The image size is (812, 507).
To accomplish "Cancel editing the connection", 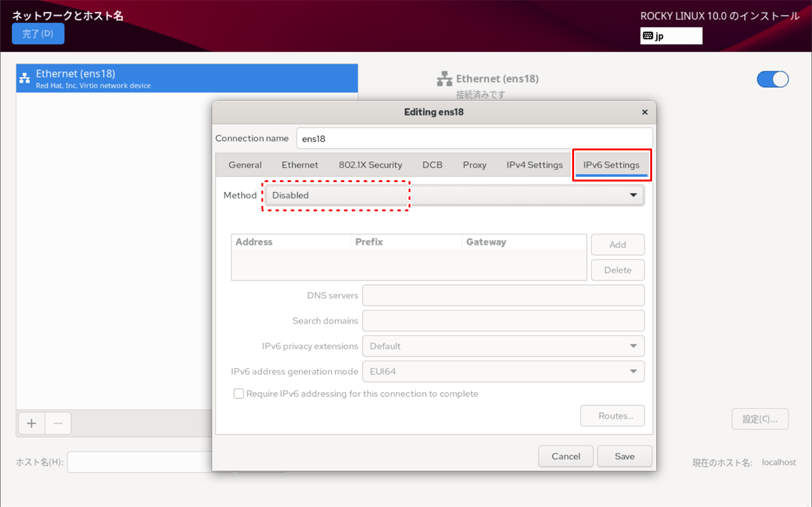I will [566, 456].
